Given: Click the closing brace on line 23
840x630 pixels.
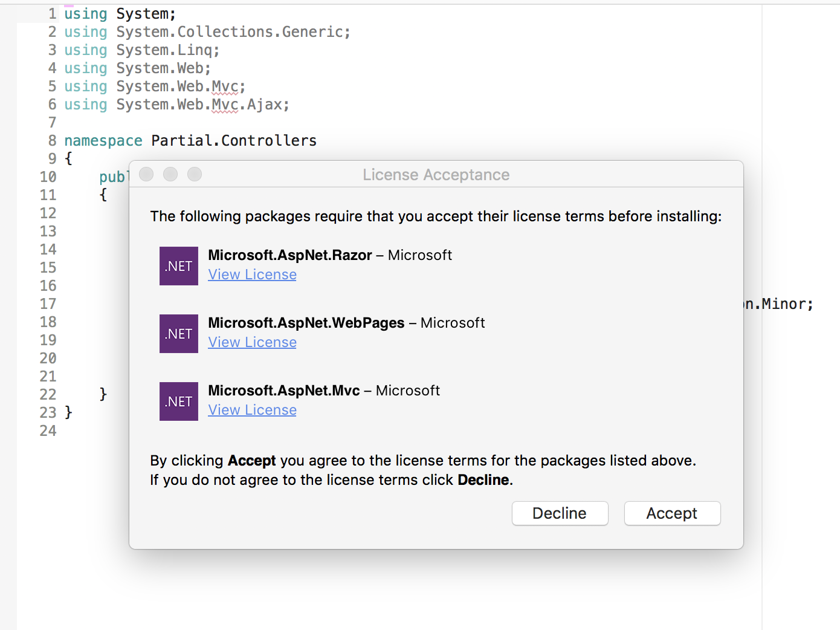Looking at the screenshot, I should coord(68,412).
